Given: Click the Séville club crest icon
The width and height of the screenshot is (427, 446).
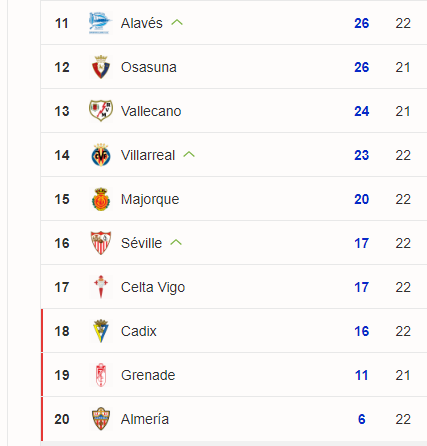Looking at the screenshot, I should click(x=101, y=243).
